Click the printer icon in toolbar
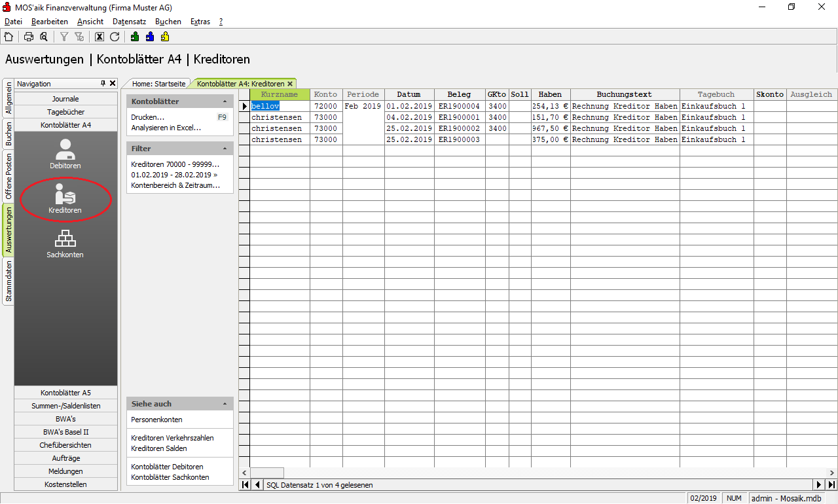The height and width of the screenshot is (504, 838). 29,37
